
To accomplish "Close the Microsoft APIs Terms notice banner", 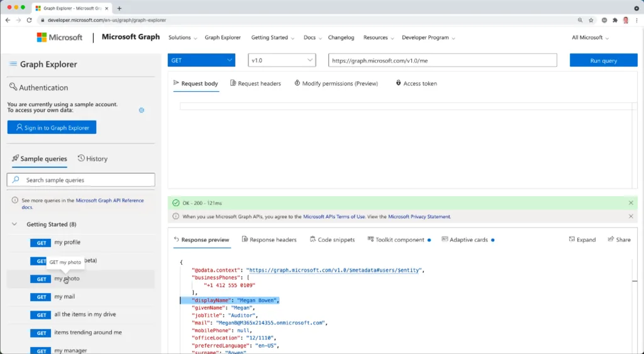I will [631, 216].
